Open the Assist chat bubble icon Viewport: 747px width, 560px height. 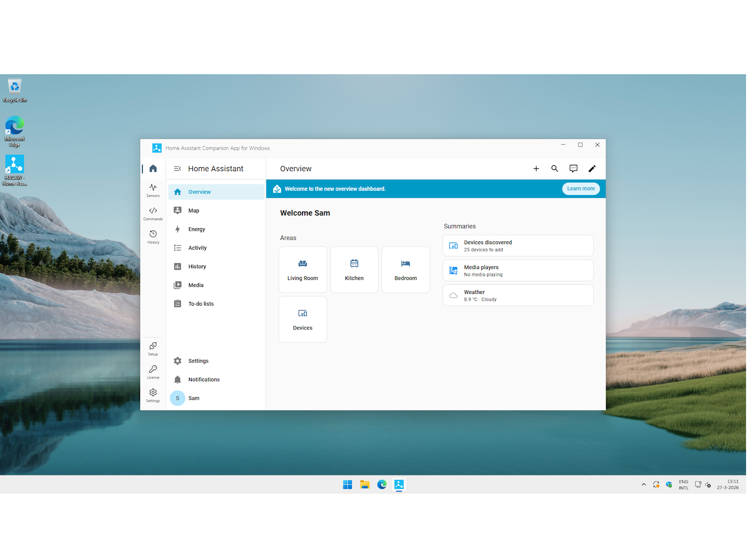tap(573, 169)
